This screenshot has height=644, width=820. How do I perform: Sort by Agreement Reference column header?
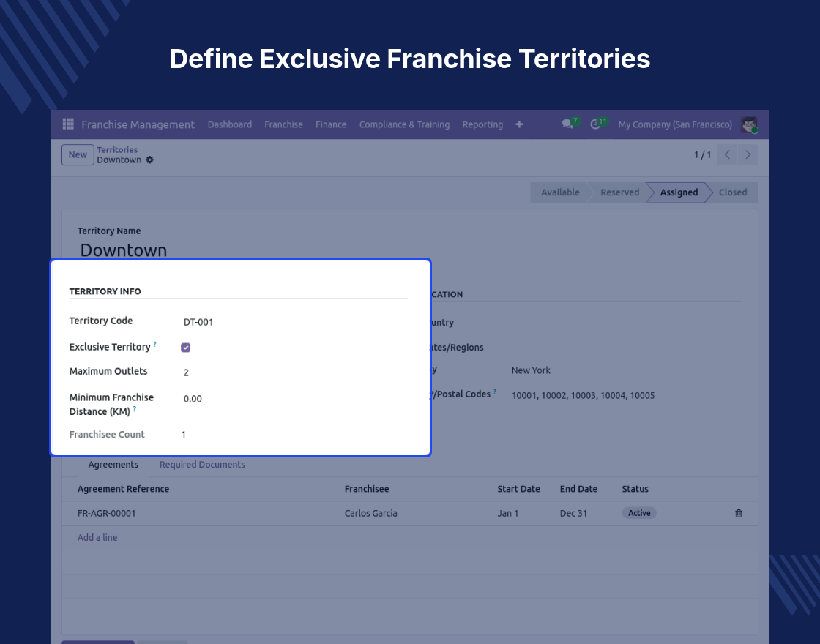[124, 490]
